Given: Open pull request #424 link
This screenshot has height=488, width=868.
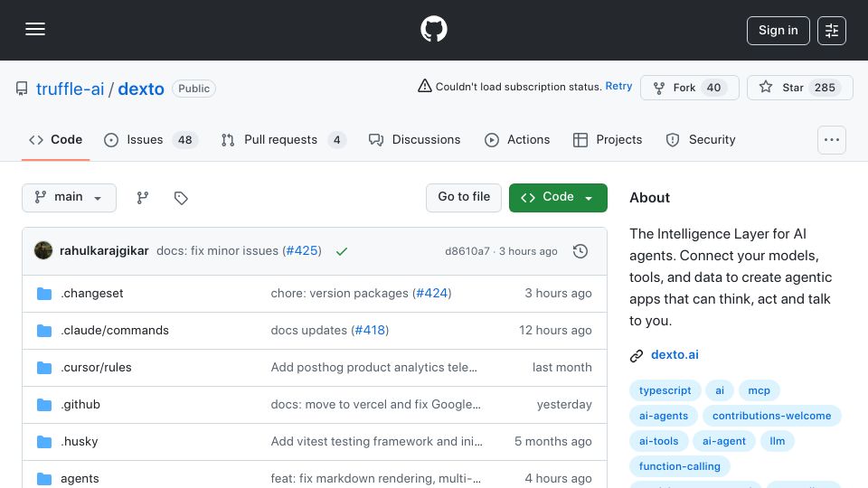Looking at the screenshot, I should coord(432,293).
